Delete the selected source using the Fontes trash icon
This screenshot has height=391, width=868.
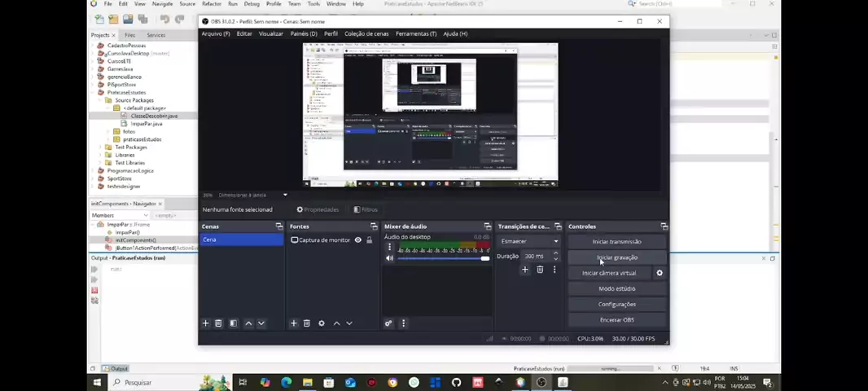click(307, 323)
